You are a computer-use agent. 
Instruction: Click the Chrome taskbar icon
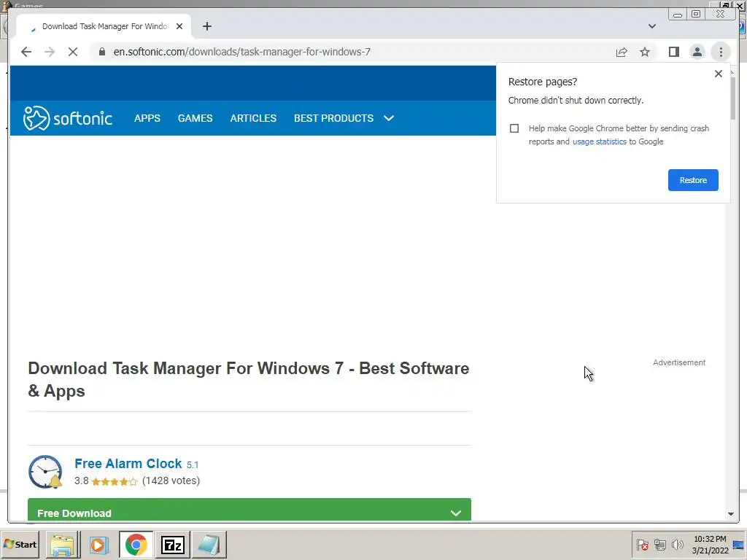[136, 545]
